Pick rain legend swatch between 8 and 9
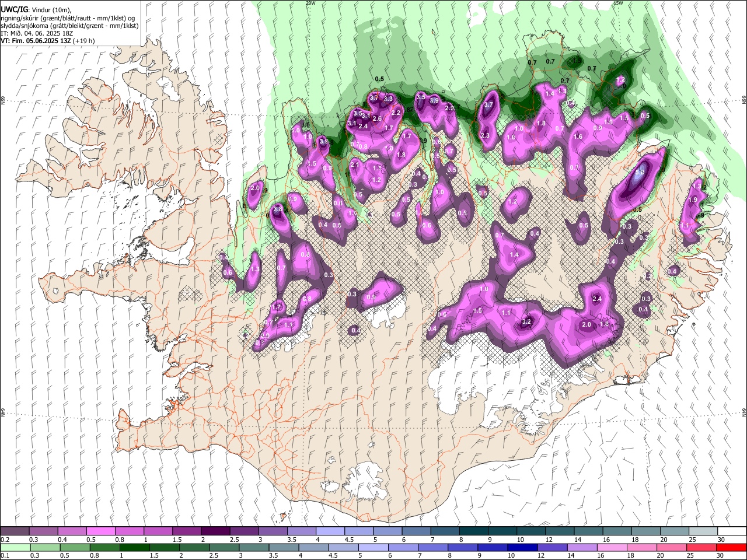This screenshot has height=560, width=747. 463,547
